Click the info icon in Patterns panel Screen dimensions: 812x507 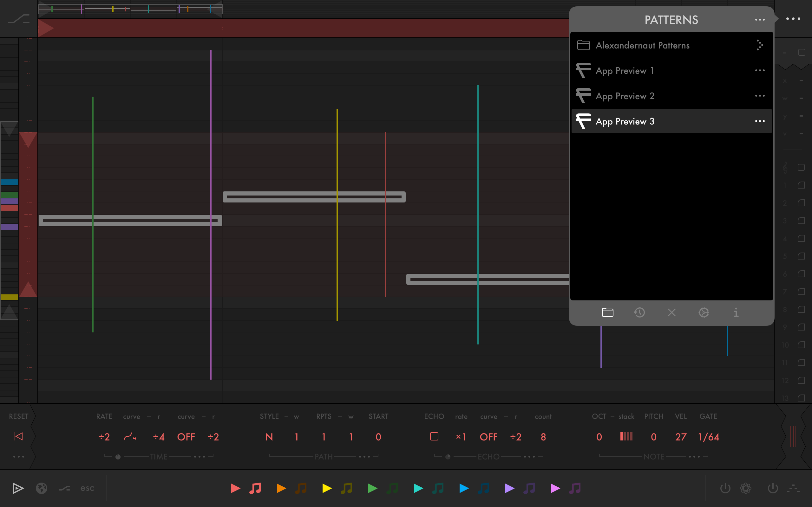pos(736,312)
